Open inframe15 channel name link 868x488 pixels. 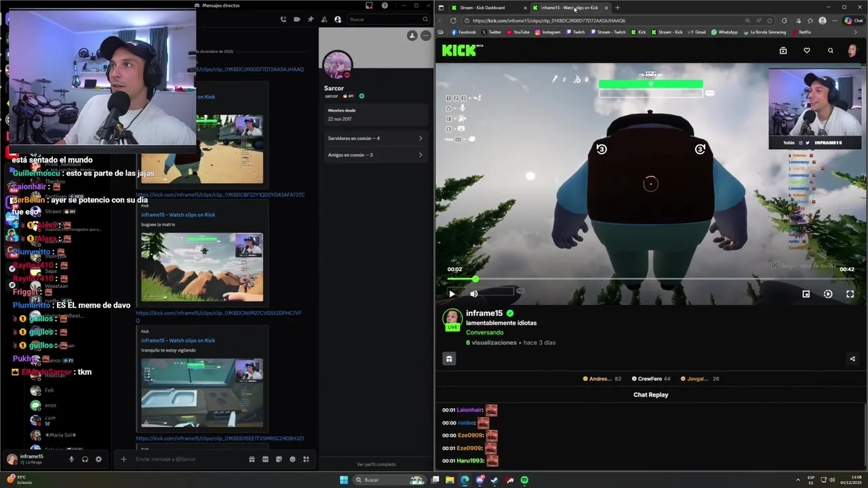[x=484, y=313]
